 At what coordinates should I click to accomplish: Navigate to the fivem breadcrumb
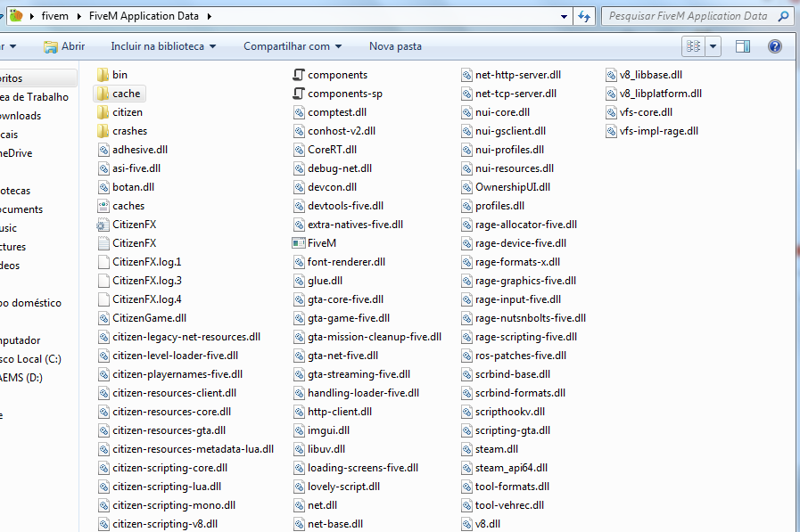point(55,16)
